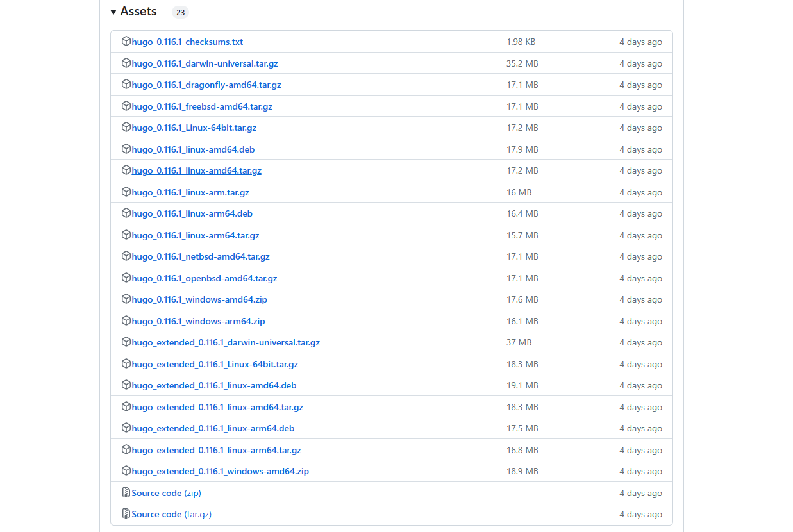Click package icon beside hugo_extended linux-arm64.deb
This screenshot has width=793, height=532.
click(126, 428)
